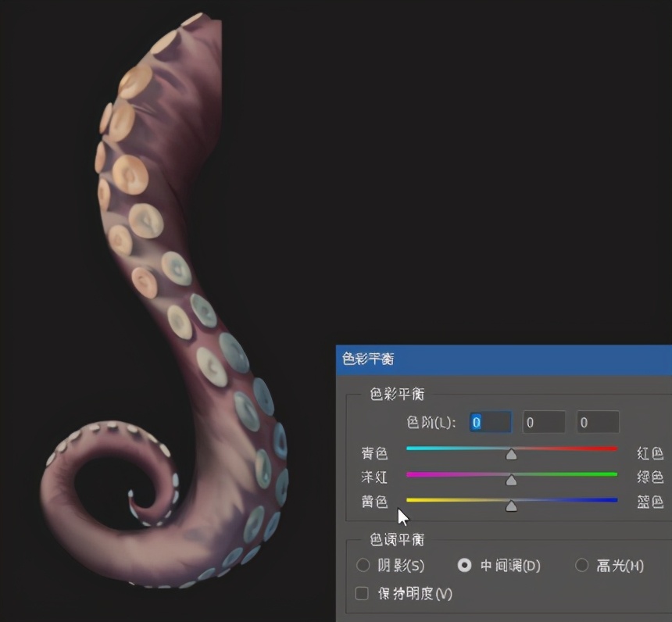Enable the 保持明度(V) checkbox
This screenshot has width=672, height=622.
click(362, 594)
